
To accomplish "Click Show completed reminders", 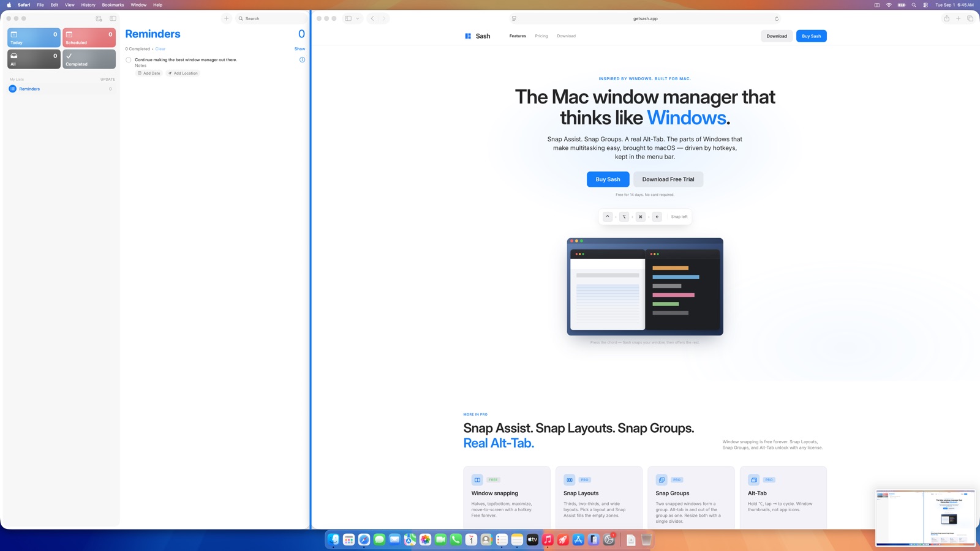I will (x=300, y=49).
